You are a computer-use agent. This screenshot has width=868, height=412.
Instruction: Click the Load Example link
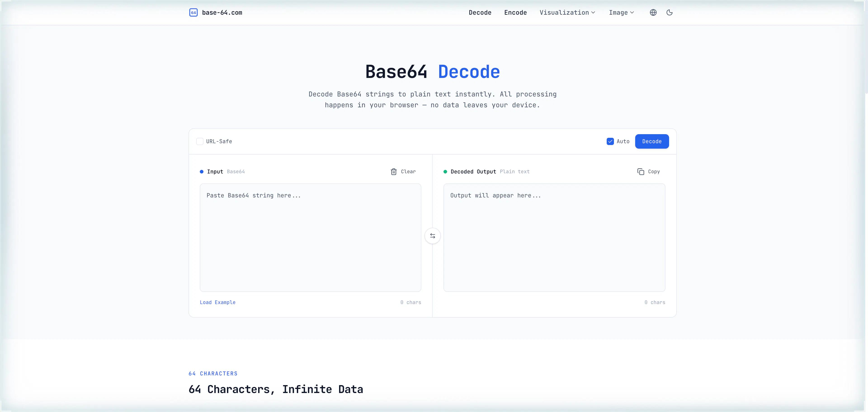218,302
